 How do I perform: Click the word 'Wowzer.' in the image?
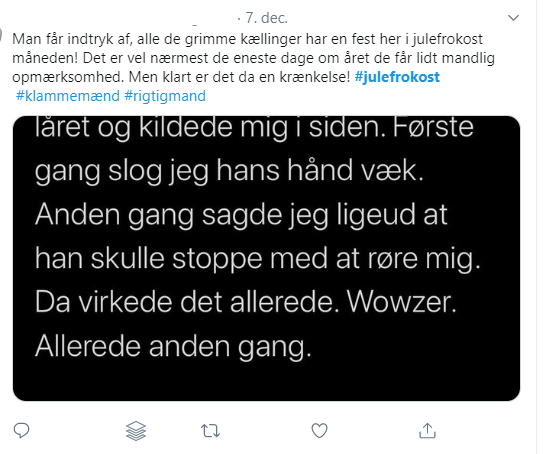[402, 302]
